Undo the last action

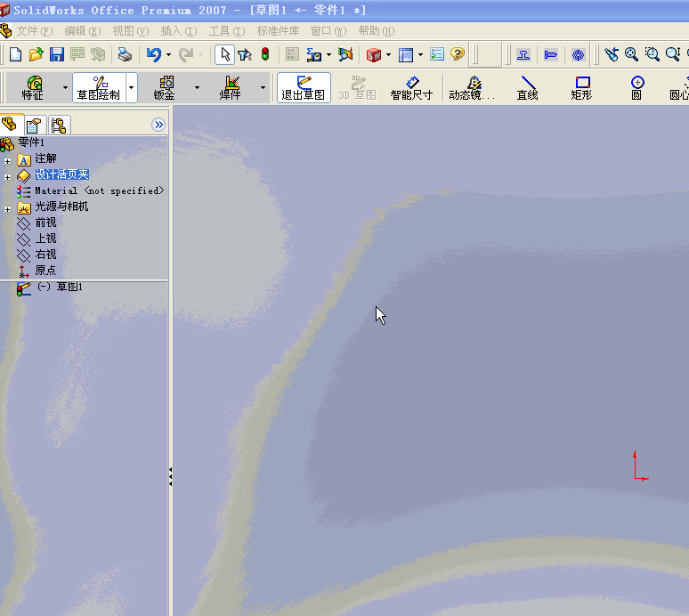[x=153, y=54]
